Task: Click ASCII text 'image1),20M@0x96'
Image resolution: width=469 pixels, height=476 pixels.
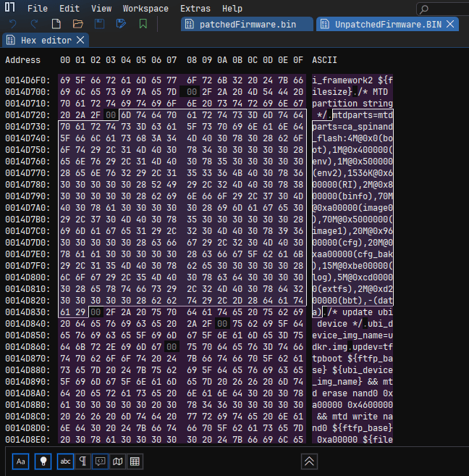Action: (x=352, y=231)
